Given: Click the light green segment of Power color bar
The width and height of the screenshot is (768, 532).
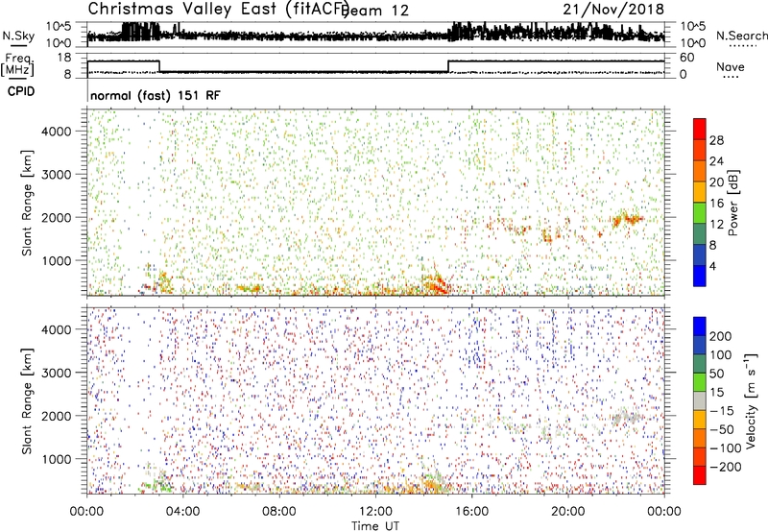Looking at the screenshot, I should click(x=700, y=213).
